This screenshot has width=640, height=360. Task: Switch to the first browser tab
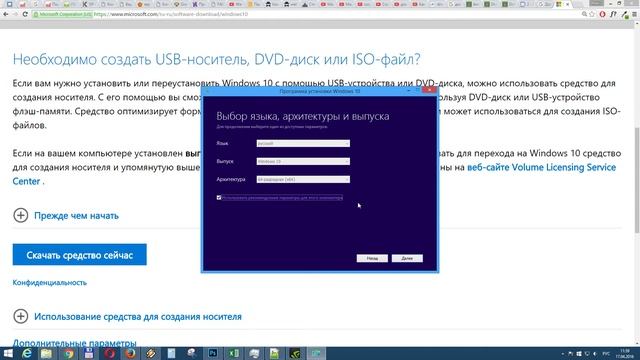(x=9, y=4)
